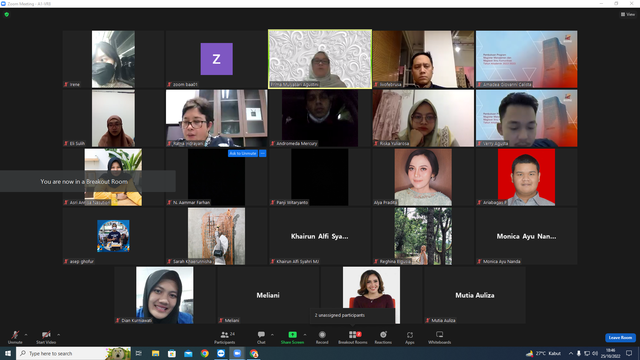Click the Khairun Alfi Sya... name tile
The image size is (640, 360).
coord(320,236)
